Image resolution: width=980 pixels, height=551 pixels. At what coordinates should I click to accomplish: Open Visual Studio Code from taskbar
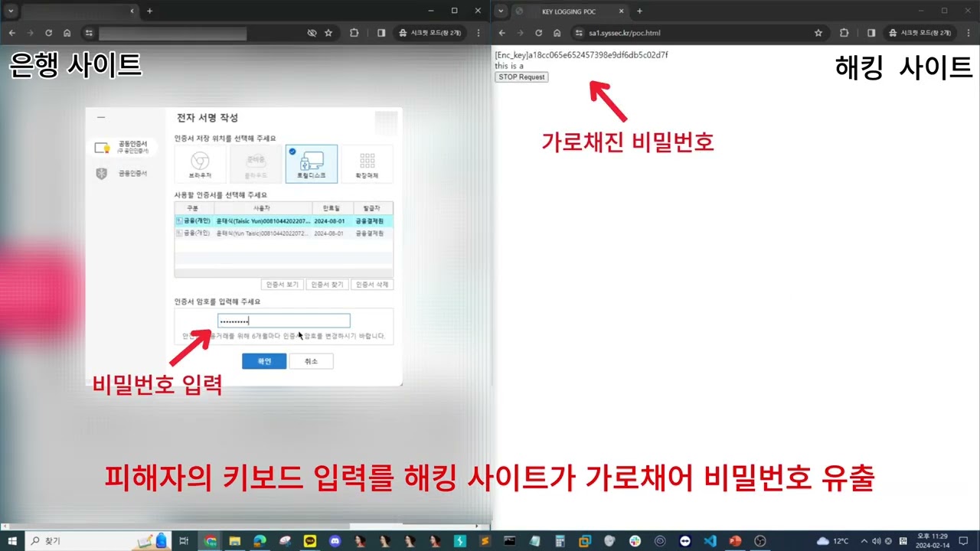point(710,541)
